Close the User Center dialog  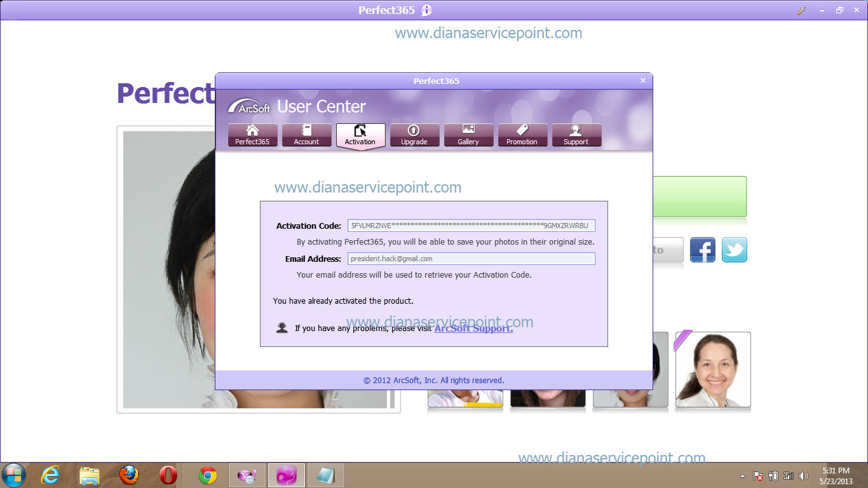(643, 81)
